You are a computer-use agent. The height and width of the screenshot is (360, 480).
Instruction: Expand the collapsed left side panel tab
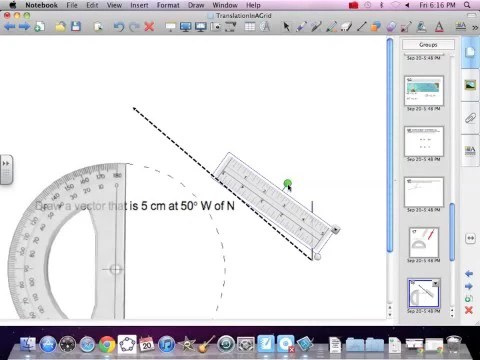click(6, 169)
